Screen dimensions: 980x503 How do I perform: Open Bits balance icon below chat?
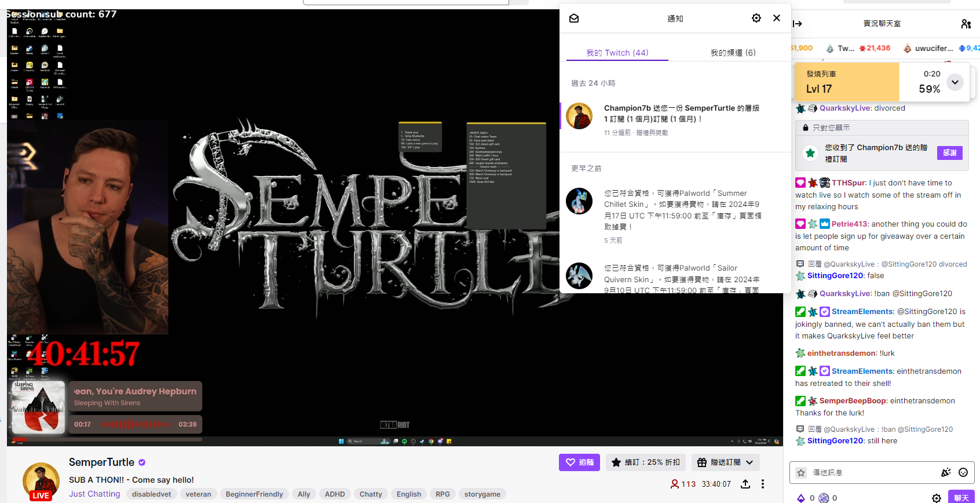point(801,498)
